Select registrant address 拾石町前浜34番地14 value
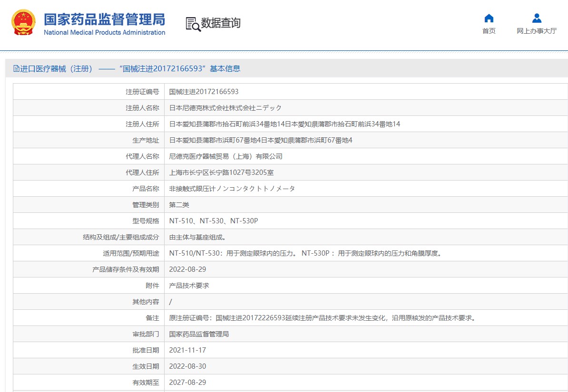The height and width of the screenshot is (392, 568). [285, 124]
